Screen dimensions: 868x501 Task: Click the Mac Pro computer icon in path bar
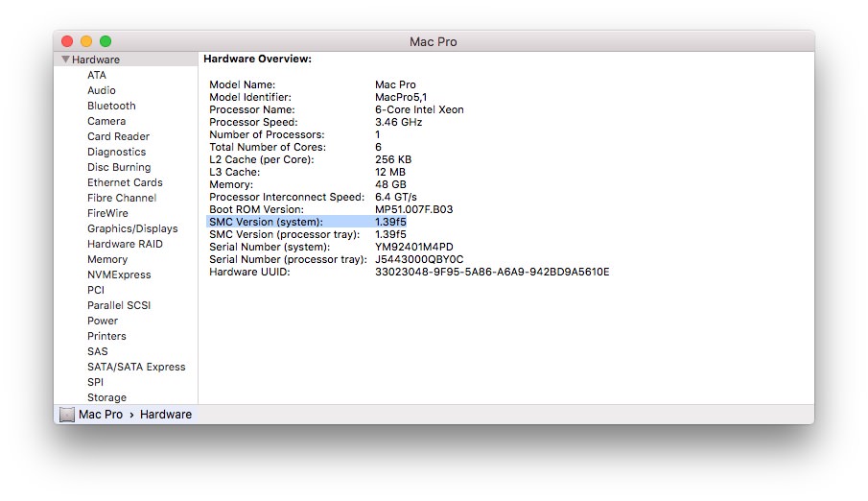67,415
